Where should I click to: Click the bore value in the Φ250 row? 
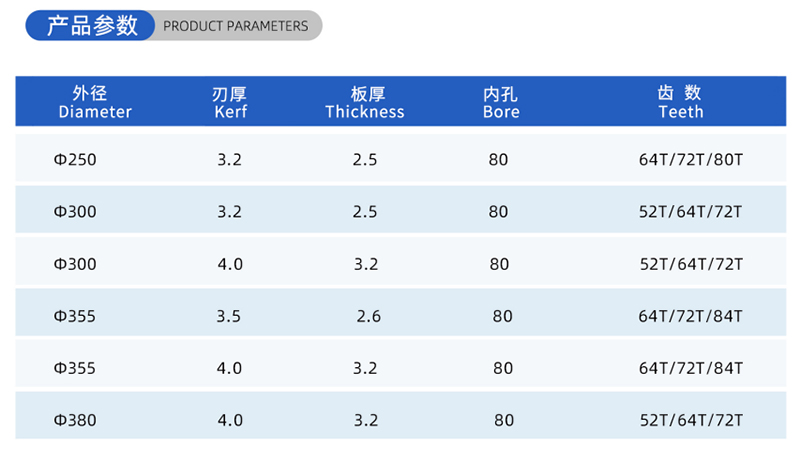click(499, 159)
